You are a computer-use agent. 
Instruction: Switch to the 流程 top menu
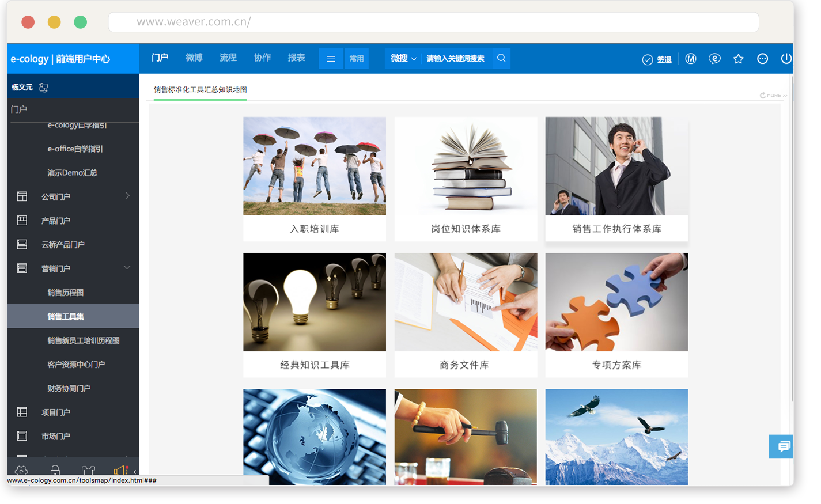click(228, 58)
